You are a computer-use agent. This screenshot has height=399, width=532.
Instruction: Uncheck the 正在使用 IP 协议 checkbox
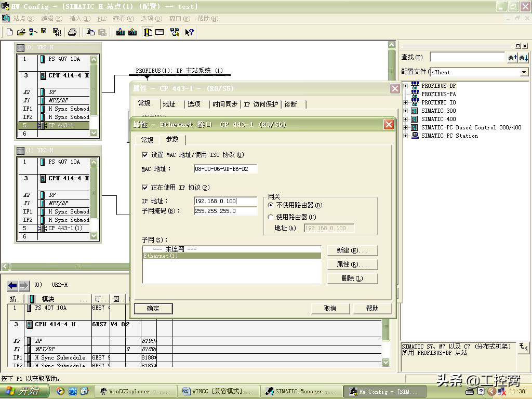(145, 188)
